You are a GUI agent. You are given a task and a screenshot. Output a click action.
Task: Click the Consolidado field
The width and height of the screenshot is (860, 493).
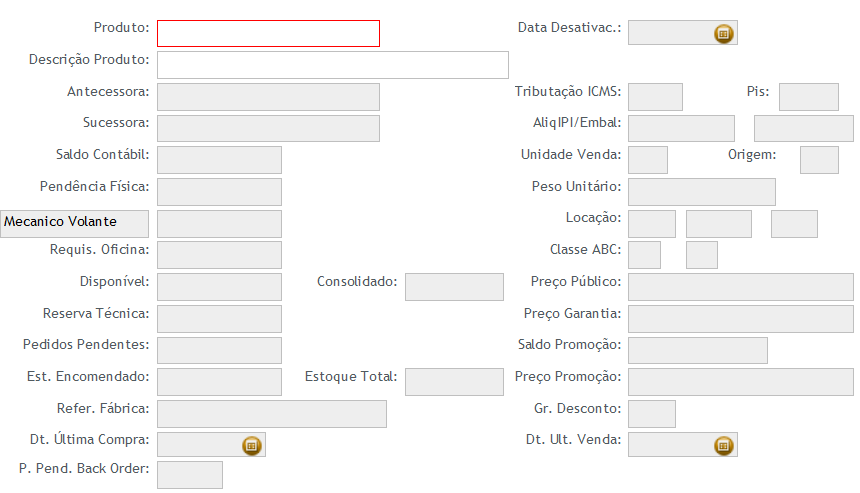click(454, 287)
